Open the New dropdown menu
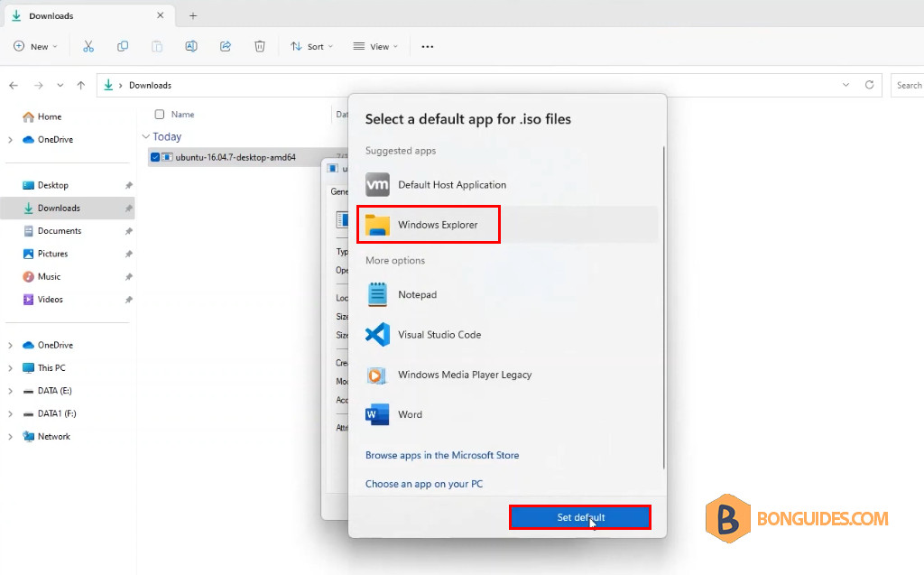Image resolution: width=924 pixels, height=575 pixels. [35, 47]
